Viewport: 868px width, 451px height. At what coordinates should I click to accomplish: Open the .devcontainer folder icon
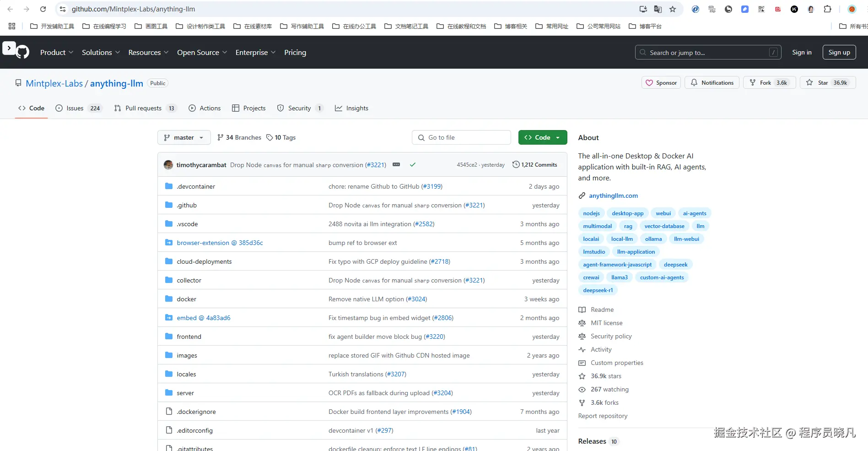tap(169, 186)
